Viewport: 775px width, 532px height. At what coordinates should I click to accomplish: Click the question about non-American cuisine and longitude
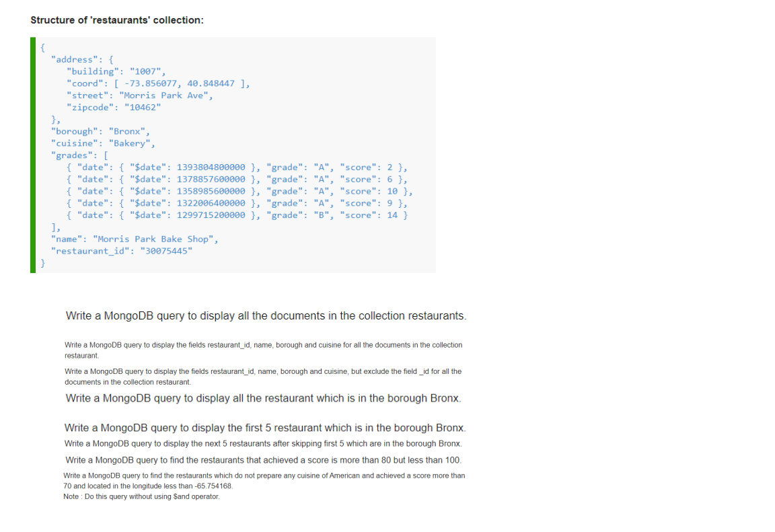(264, 481)
